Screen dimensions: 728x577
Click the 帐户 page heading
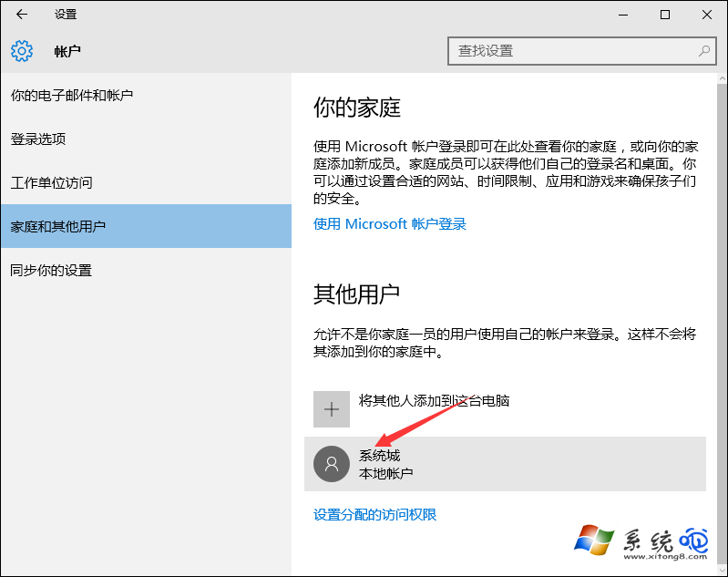(67, 51)
